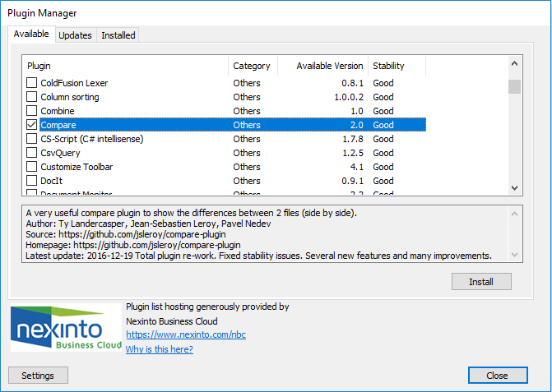The width and height of the screenshot is (552, 392).
Task: Click the Latest update line in description
Action: coord(259,256)
